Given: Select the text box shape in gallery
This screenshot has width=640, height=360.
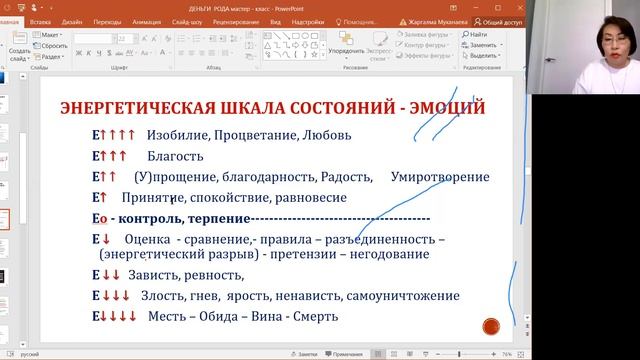Looking at the screenshot, I should 268,36.
